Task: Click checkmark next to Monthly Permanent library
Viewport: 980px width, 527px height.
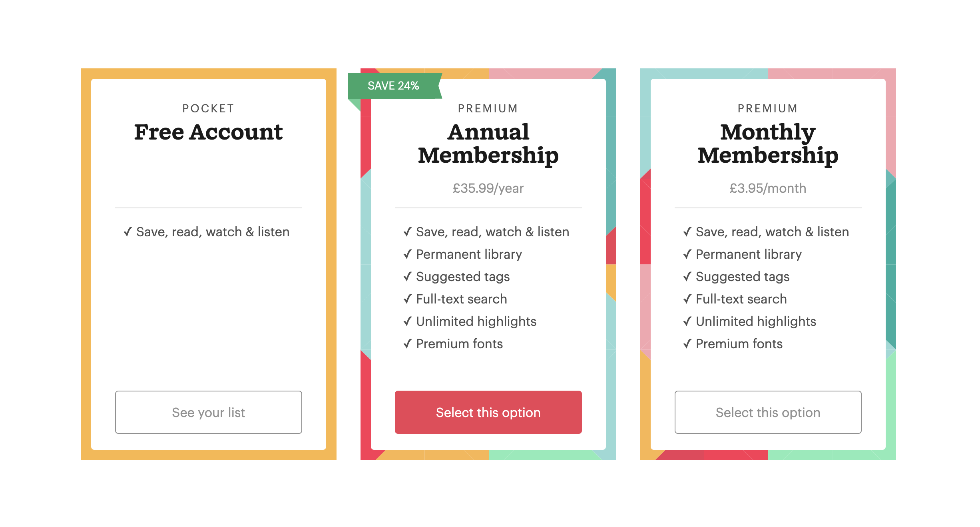Action: pos(687,254)
